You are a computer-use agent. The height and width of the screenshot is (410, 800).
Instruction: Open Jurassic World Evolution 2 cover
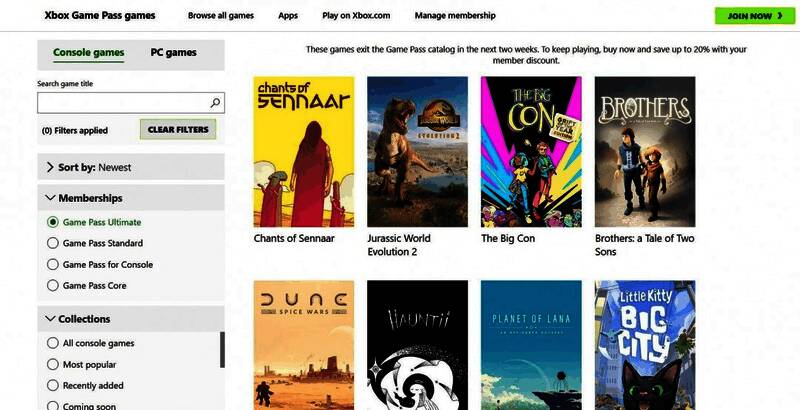click(417, 151)
